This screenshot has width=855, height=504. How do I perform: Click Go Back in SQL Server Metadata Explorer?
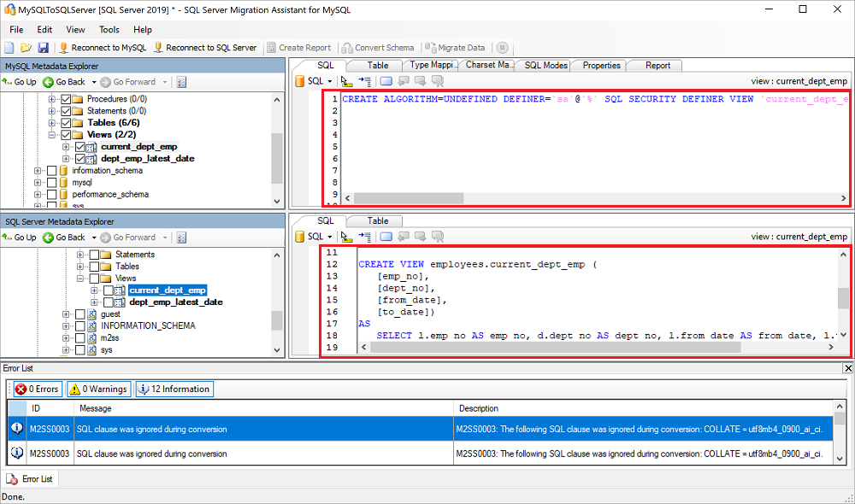[64, 237]
